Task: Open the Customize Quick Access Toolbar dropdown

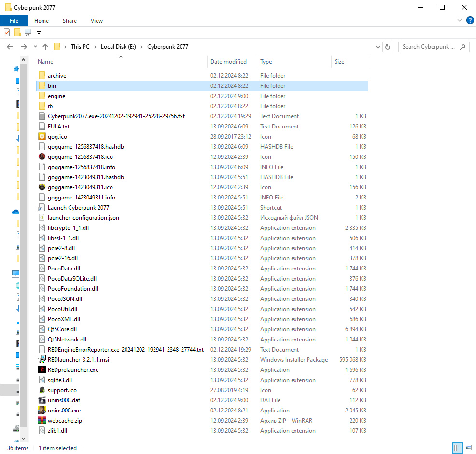Action: click(39, 33)
